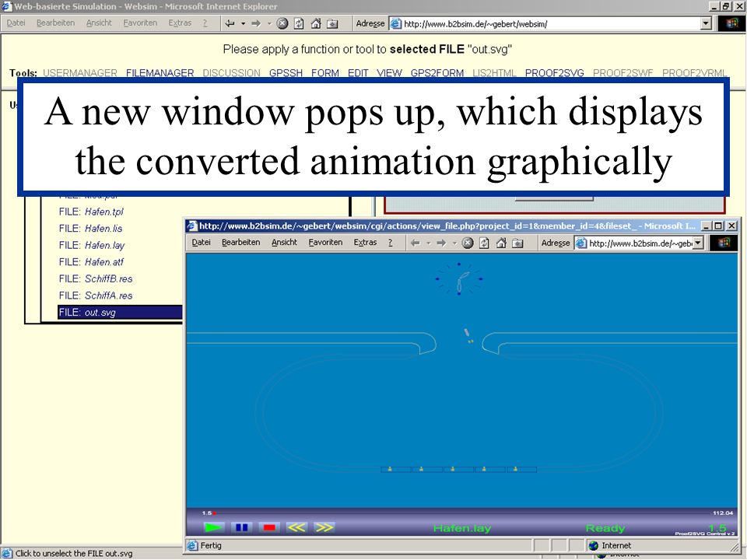Open Forward history dropdown arrow in main window
This screenshot has height=560, width=747.
[x=269, y=23]
